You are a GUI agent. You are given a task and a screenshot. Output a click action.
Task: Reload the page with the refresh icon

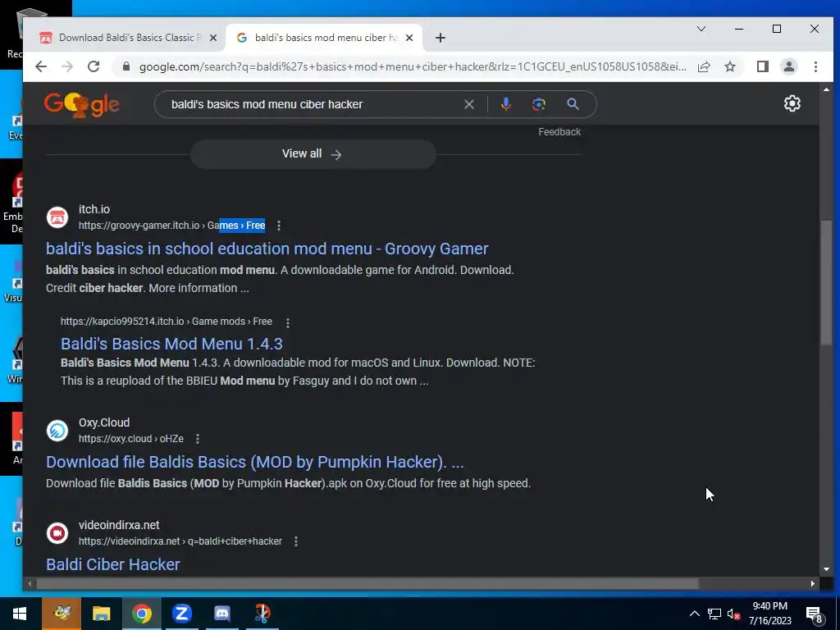coord(94,66)
